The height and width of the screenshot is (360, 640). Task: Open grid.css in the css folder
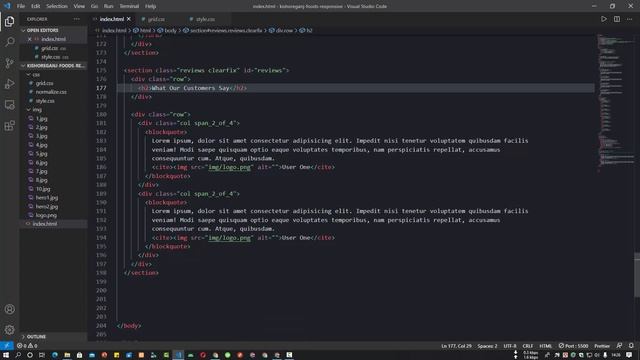pyautogui.click(x=53, y=83)
